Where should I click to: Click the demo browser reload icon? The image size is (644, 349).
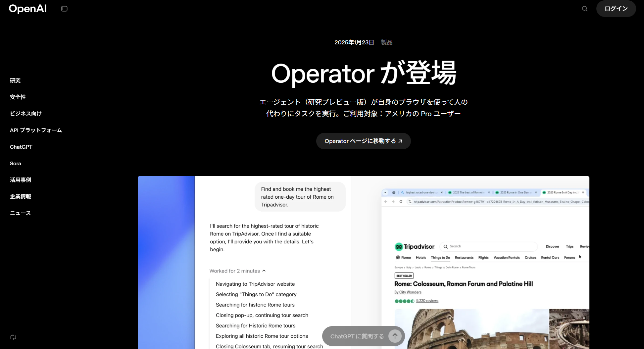click(x=401, y=202)
